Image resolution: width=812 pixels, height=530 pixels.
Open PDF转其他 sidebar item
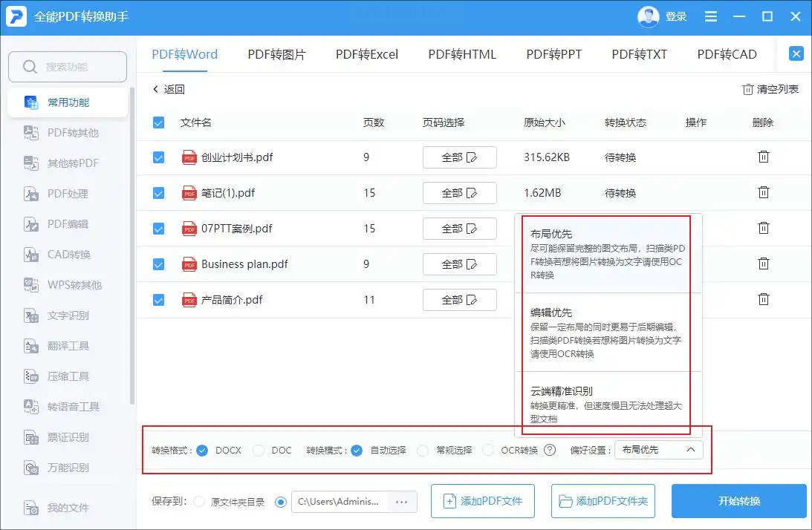pyautogui.click(x=68, y=133)
